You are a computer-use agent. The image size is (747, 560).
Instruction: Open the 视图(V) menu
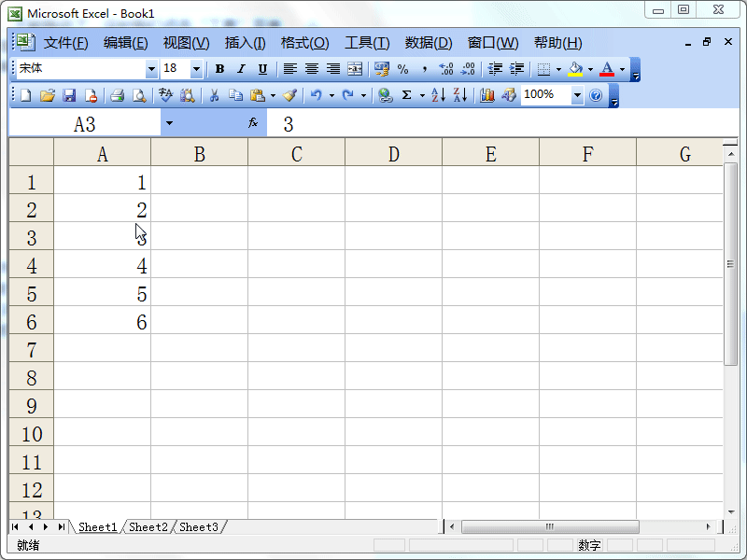pos(186,43)
